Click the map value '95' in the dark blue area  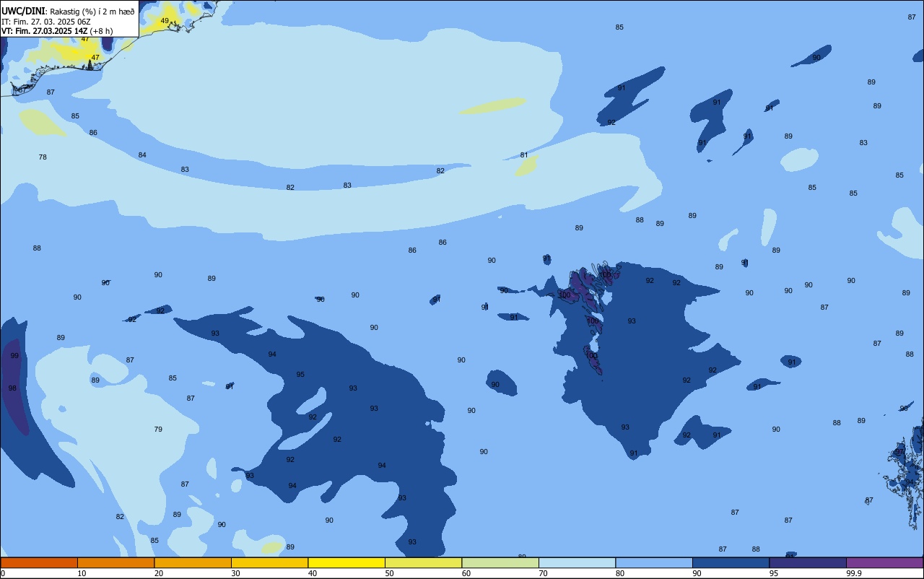pos(300,375)
